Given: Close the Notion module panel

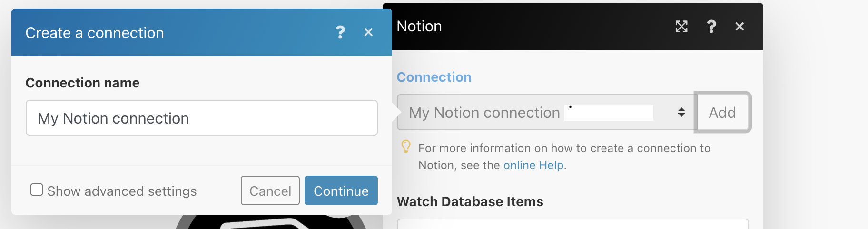Looking at the screenshot, I should pos(740,27).
